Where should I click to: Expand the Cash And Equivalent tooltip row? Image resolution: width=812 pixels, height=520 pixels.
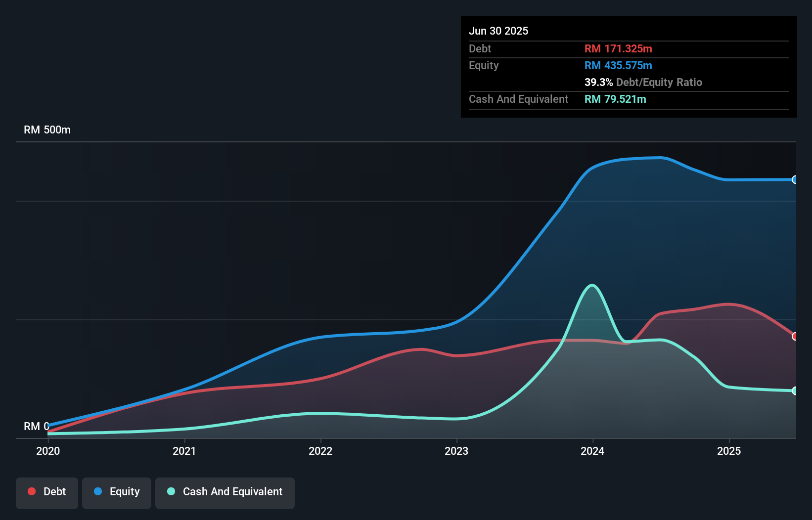pos(518,99)
